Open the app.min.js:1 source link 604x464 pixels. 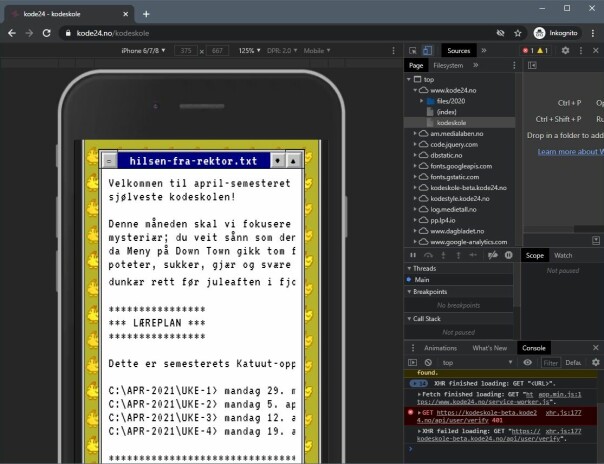point(560,394)
